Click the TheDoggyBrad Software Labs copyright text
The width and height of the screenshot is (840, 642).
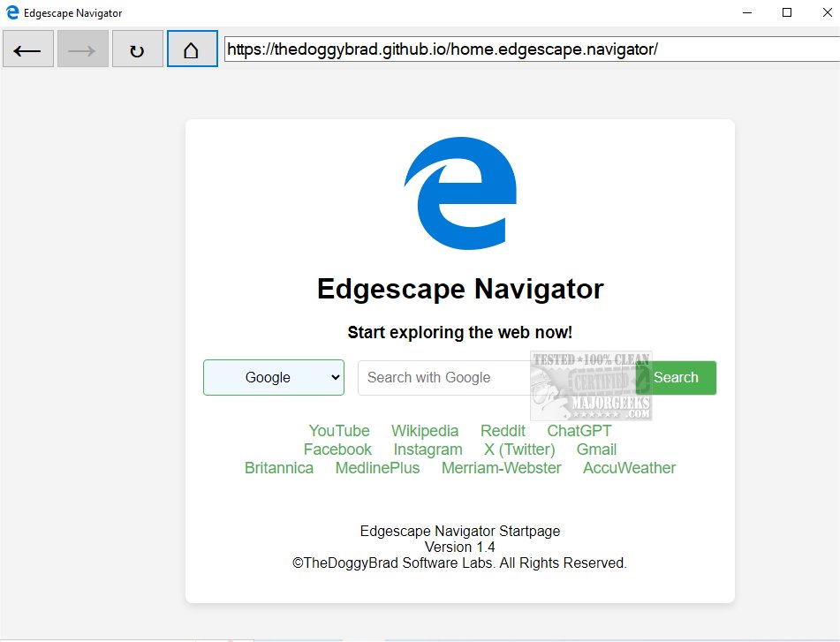click(459, 563)
